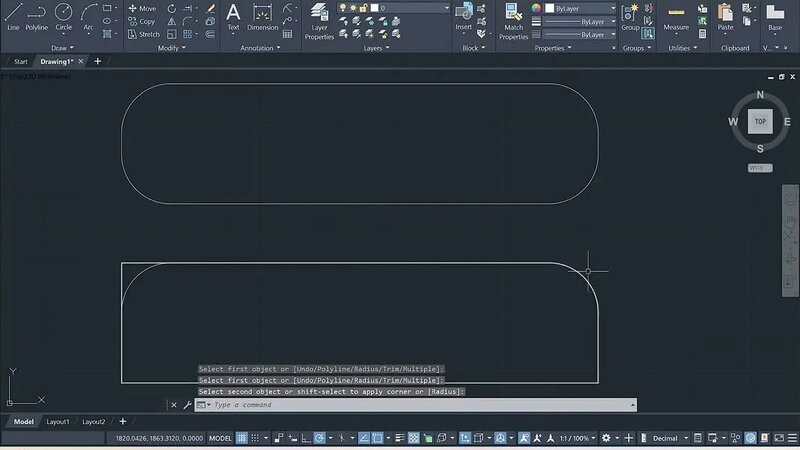Image resolution: width=800 pixels, height=450 pixels.
Task: Open the Layout2 tab
Action: [93, 421]
